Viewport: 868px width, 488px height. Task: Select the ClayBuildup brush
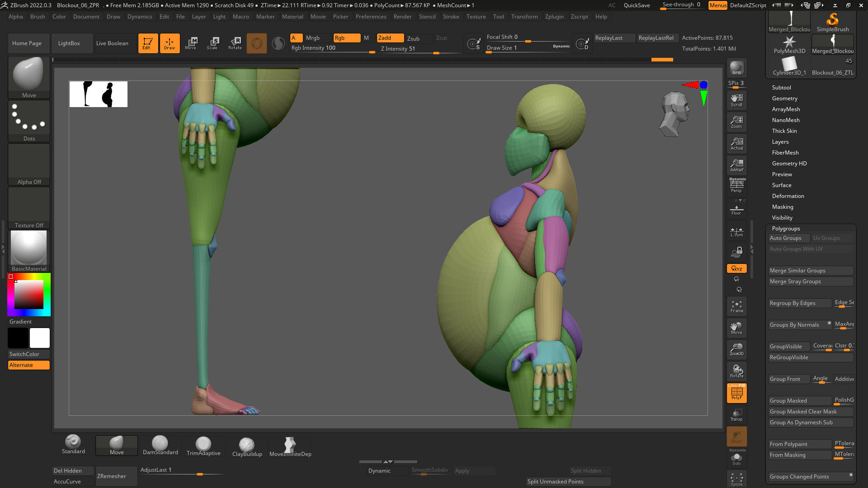point(247,446)
